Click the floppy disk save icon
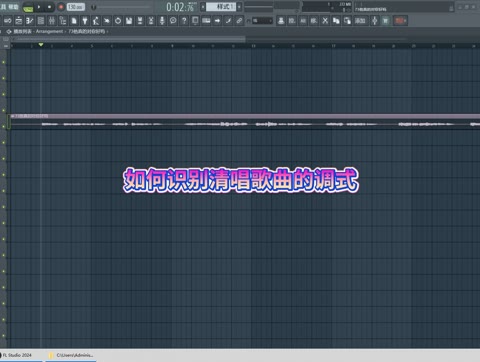Viewport: 480px width, 362px height. point(129,21)
